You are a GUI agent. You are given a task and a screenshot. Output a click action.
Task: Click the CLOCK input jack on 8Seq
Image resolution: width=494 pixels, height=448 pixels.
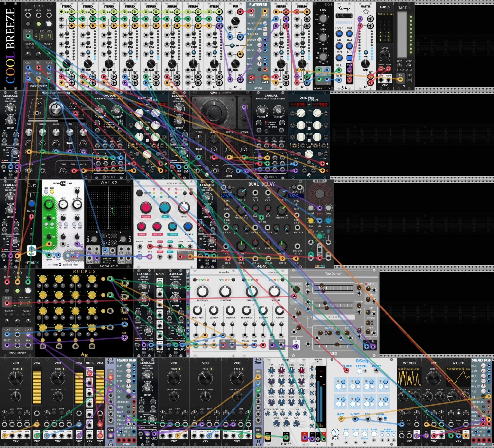(346, 370)
